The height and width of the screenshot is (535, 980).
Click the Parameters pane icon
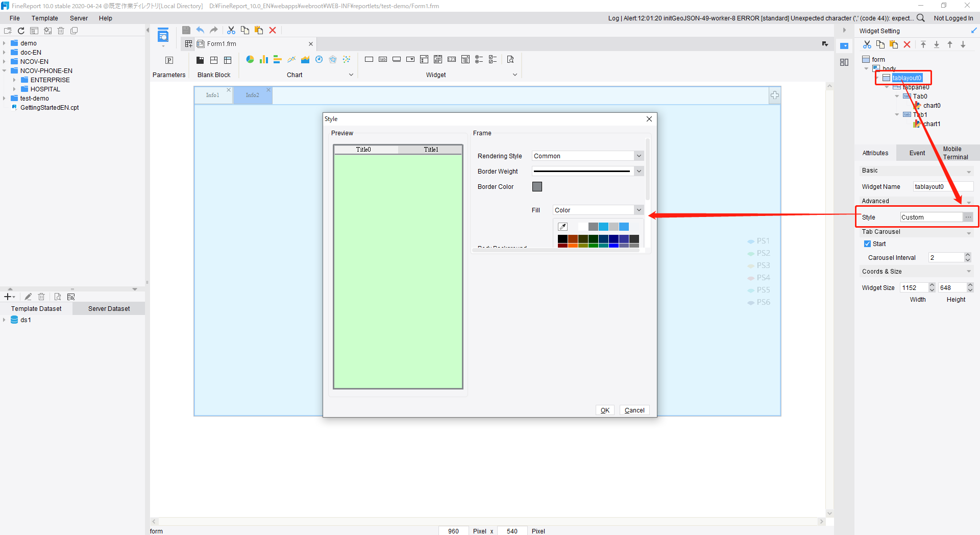tap(169, 60)
